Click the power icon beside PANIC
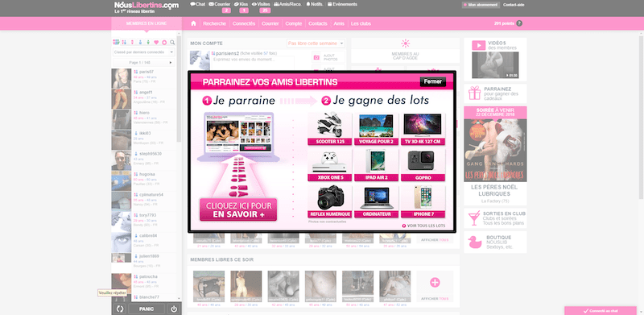644x315 pixels. coord(174,309)
